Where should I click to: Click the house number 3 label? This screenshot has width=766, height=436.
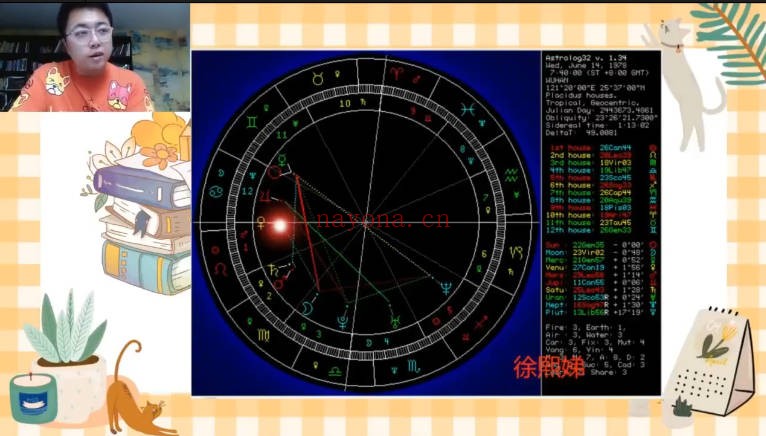coord(319,334)
